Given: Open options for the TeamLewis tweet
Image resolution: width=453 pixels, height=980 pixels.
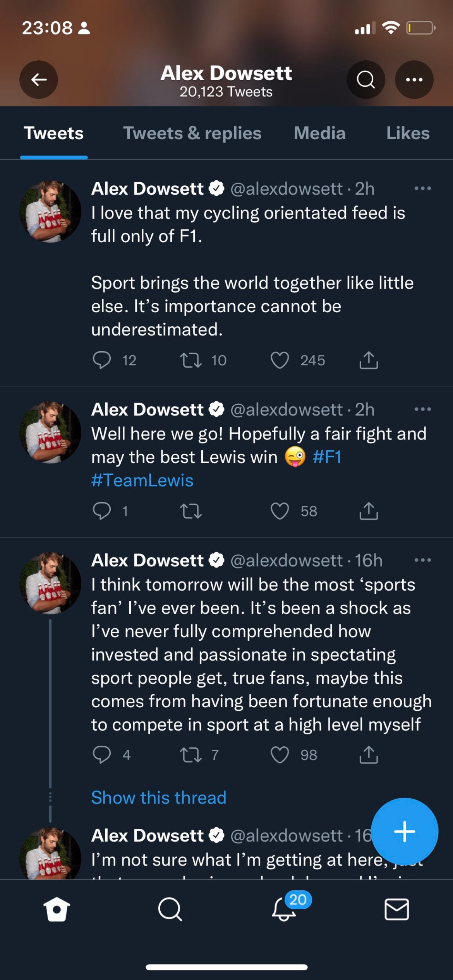Looking at the screenshot, I should pos(422,409).
